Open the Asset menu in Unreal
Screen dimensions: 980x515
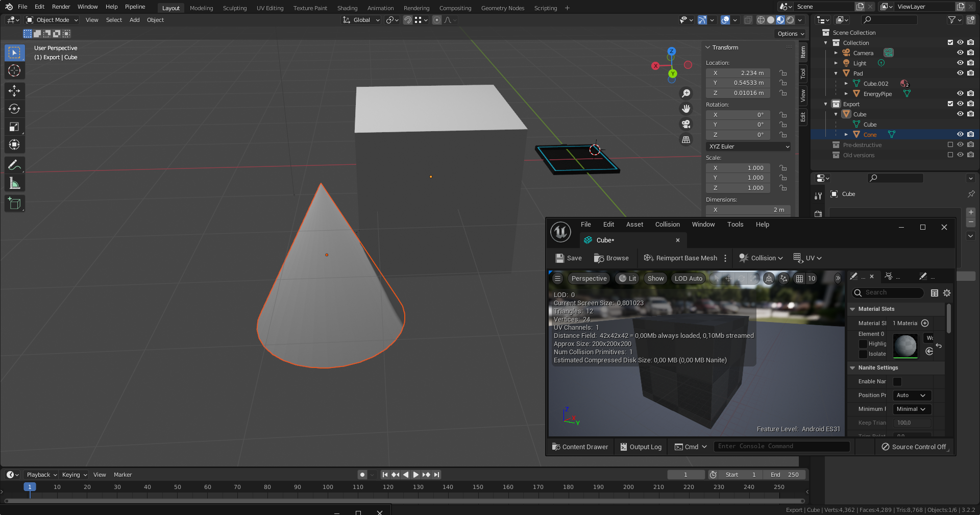634,224
